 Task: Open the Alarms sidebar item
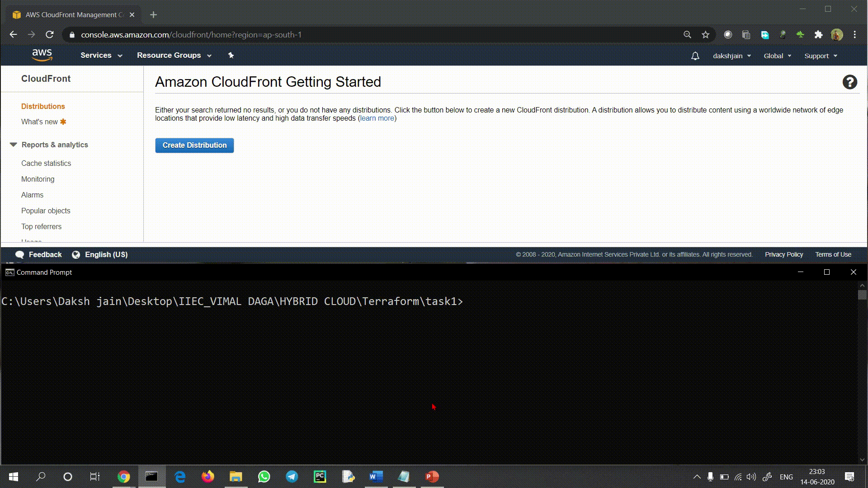32,195
